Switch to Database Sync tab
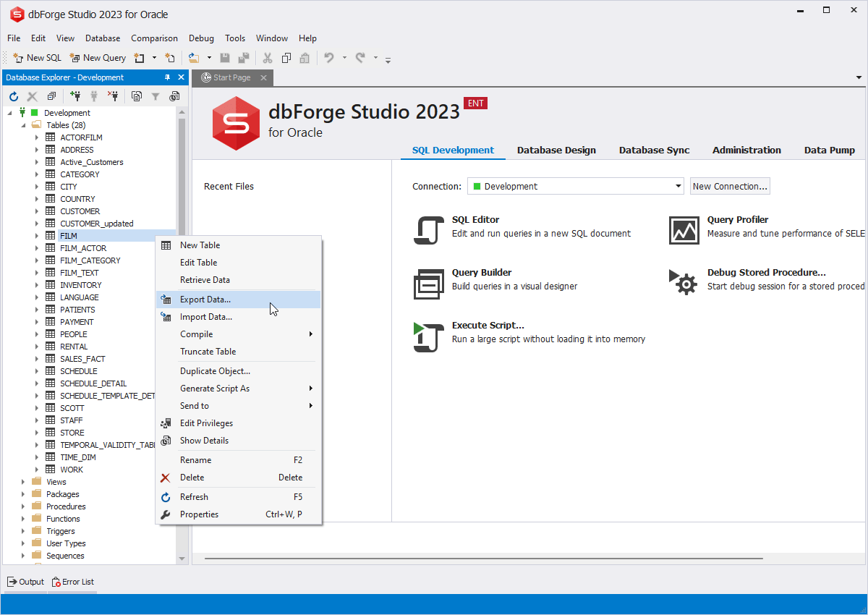Image resolution: width=868 pixels, height=615 pixels. [x=654, y=150]
